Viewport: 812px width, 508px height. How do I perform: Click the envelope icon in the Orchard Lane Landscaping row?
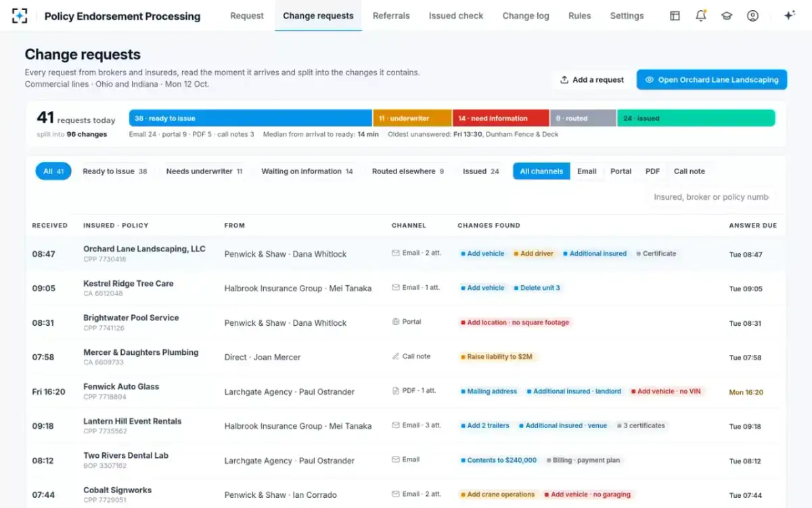[x=396, y=253]
